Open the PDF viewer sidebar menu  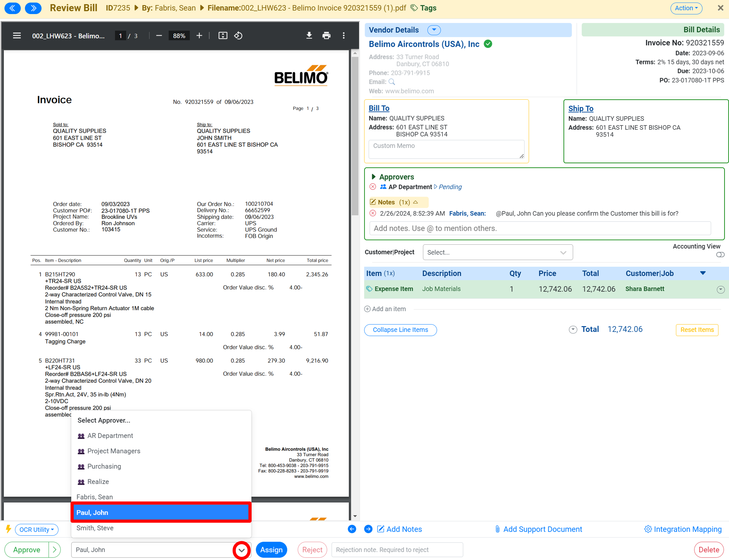pos(17,36)
